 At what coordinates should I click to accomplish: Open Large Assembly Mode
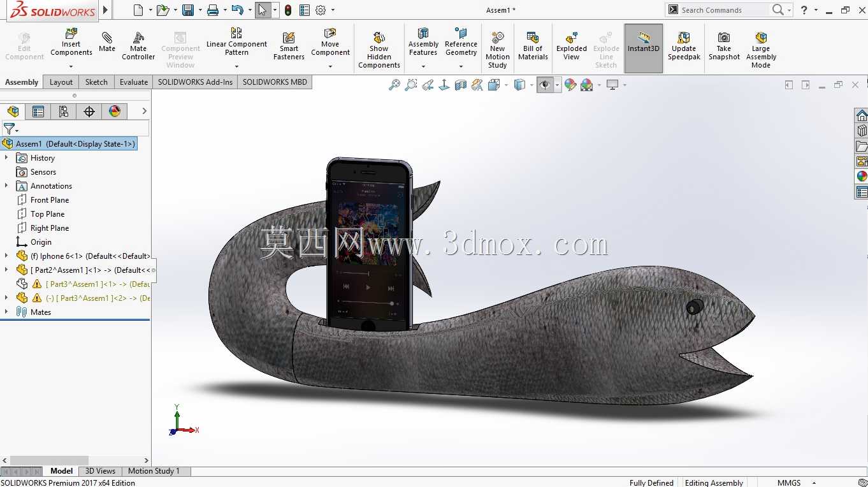(761, 49)
